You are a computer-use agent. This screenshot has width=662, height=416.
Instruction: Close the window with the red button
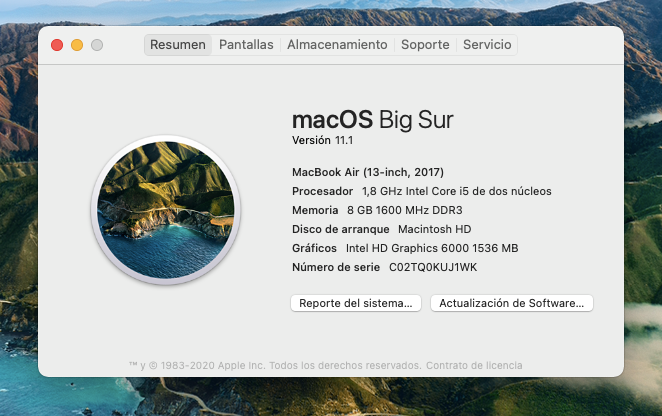57,45
